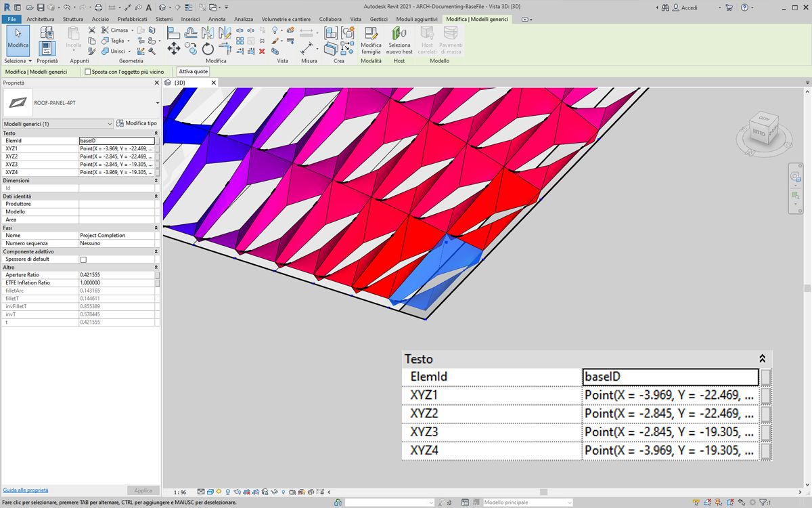Toggle 'Sposta con l'oggetto più vicino' checkbox
Screen dimensions: 812x508
pos(88,71)
